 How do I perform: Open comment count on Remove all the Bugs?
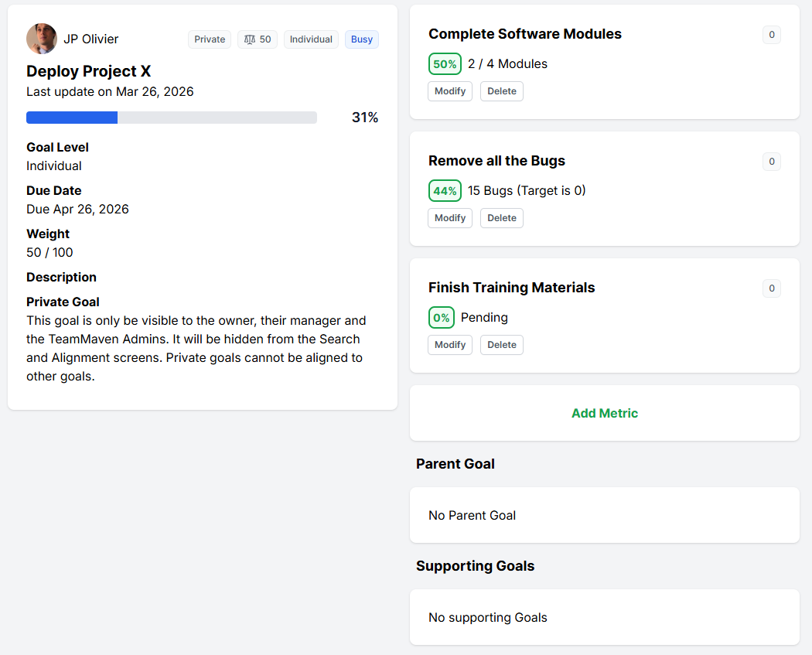(x=771, y=162)
